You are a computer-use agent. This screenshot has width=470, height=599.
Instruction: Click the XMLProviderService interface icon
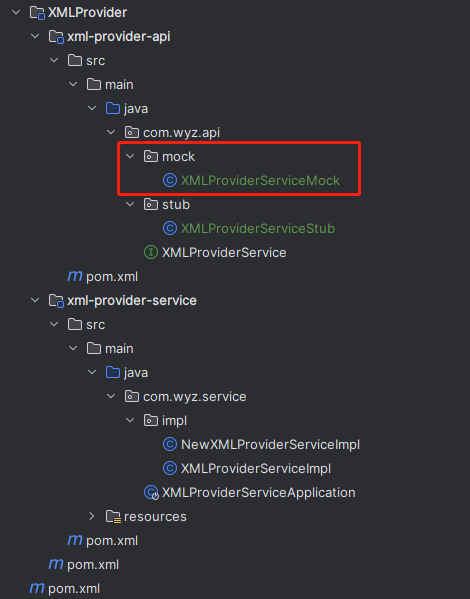[x=151, y=252]
